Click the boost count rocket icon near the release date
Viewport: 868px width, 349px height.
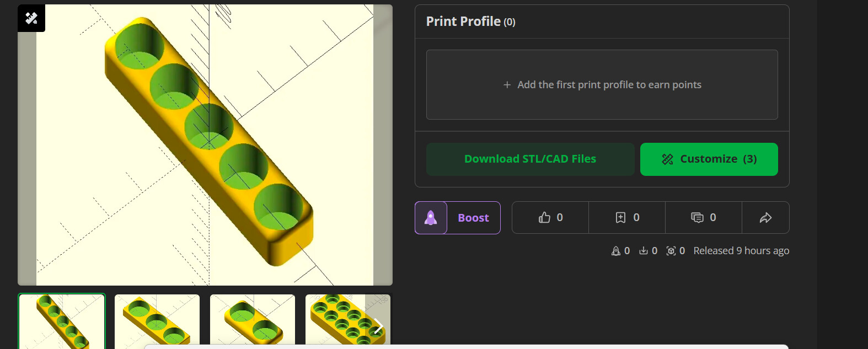tap(616, 251)
